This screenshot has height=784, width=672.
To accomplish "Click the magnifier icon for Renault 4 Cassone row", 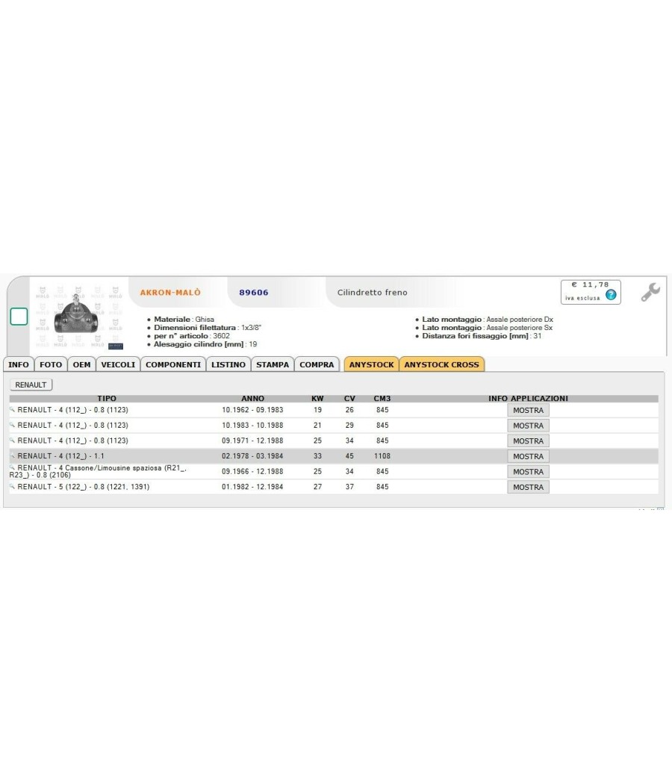I will pos(13,467).
